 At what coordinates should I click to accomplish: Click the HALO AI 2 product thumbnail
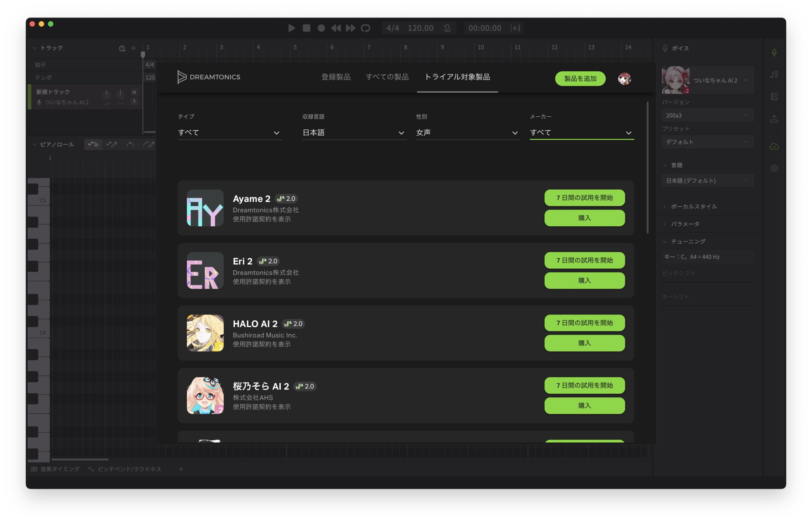(205, 333)
